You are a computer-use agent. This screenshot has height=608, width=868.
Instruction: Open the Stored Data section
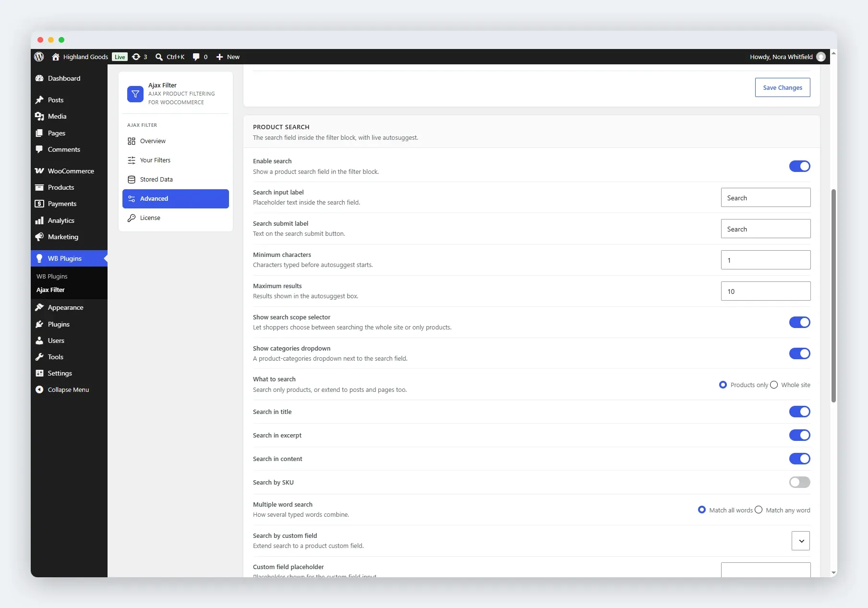pos(176,180)
